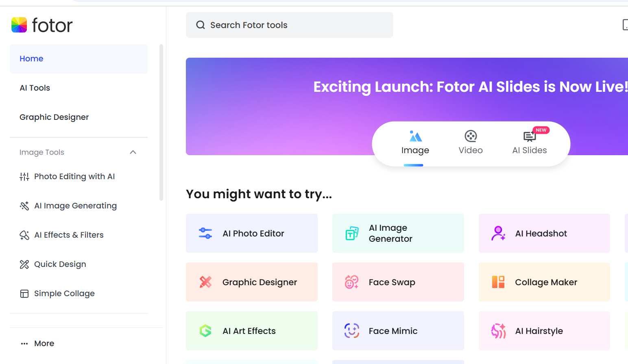This screenshot has height=364, width=628.
Task: Open AI Tools in the sidebar
Action: click(x=78, y=88)
